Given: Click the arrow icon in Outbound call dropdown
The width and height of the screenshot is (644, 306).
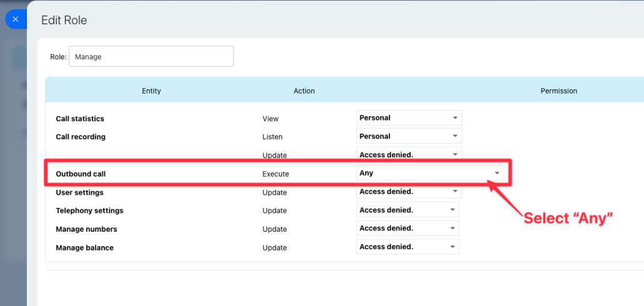Looking at the screenshot, I should coord(496,173).
